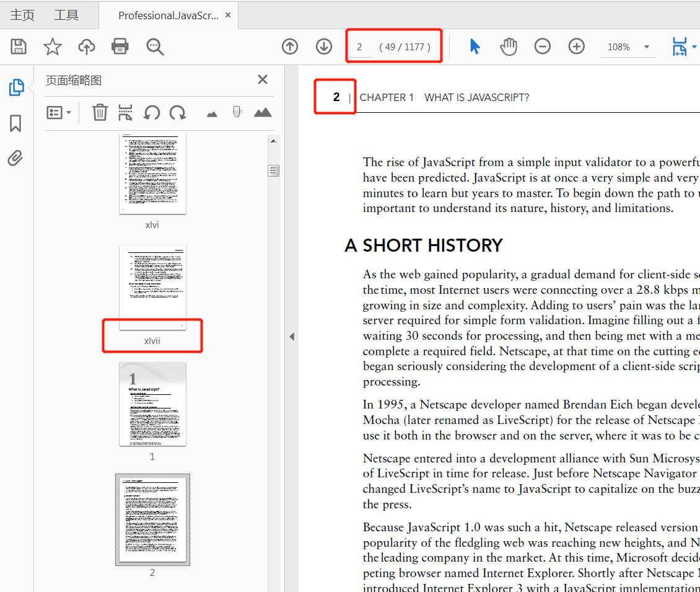Select page 2 thumbnail

152,519
